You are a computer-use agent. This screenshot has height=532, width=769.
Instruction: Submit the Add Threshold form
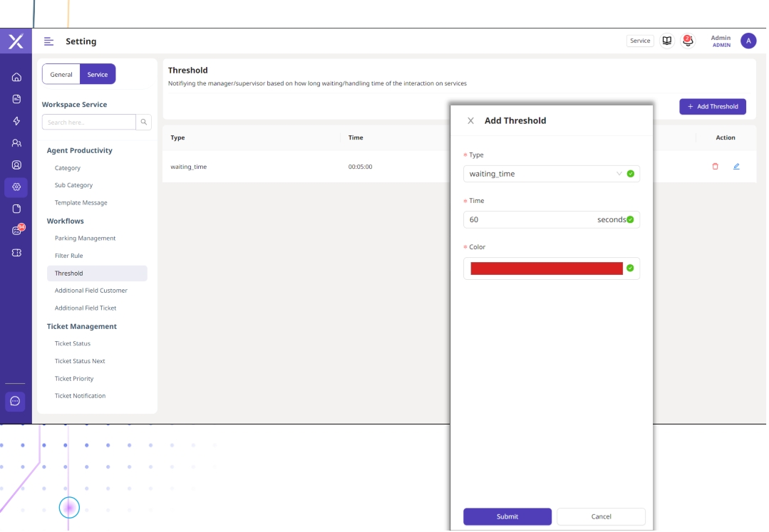[507, 517]
